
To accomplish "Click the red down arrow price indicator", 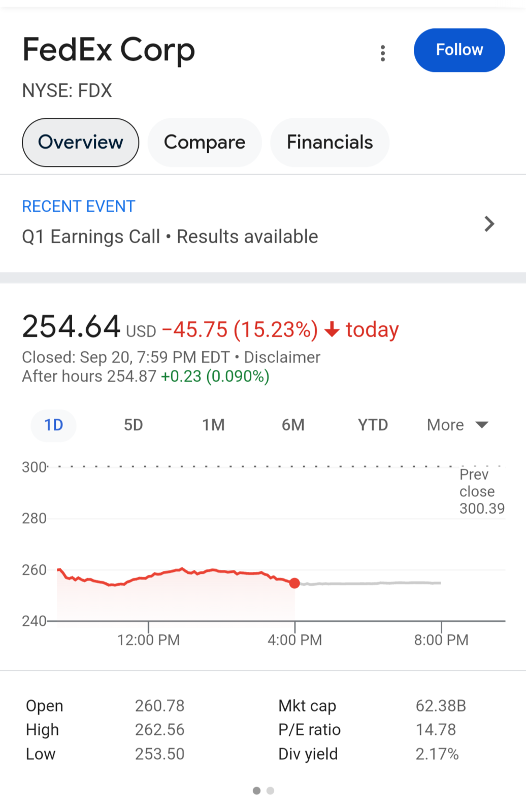I will click(x=332, y=329).
